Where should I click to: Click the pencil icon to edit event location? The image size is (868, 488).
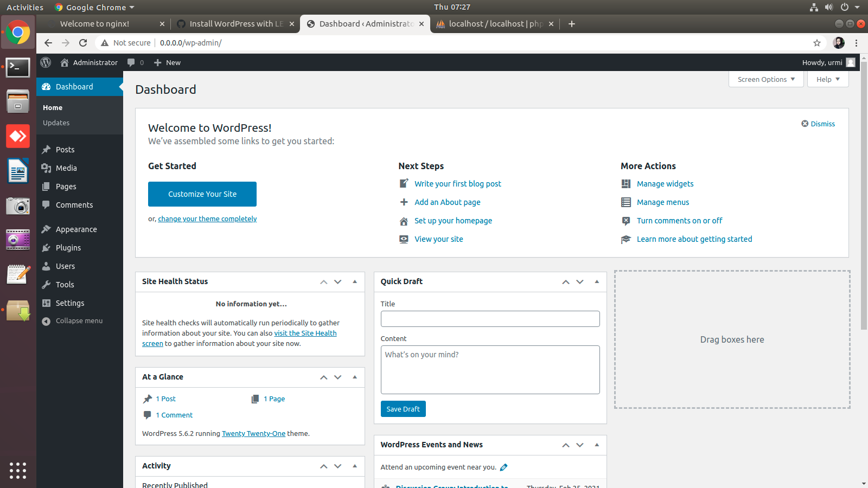503,467
